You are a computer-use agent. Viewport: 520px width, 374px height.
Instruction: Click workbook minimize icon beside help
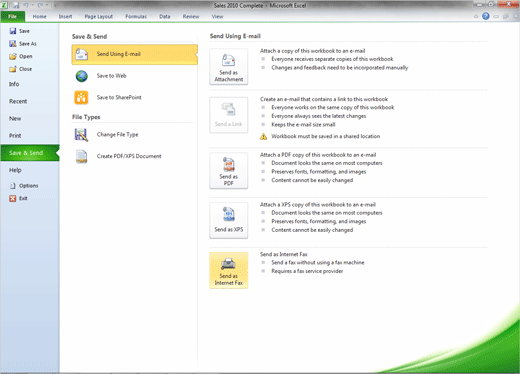coord(496,16)
